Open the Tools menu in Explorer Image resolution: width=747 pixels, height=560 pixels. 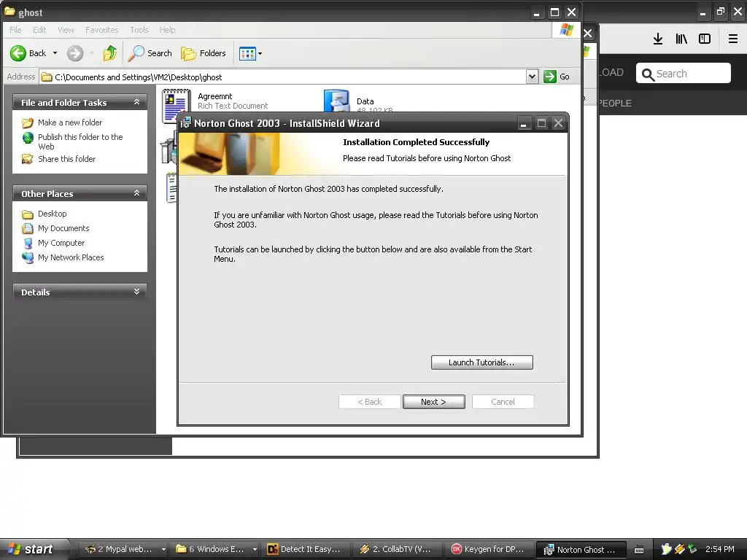point(139,30)
